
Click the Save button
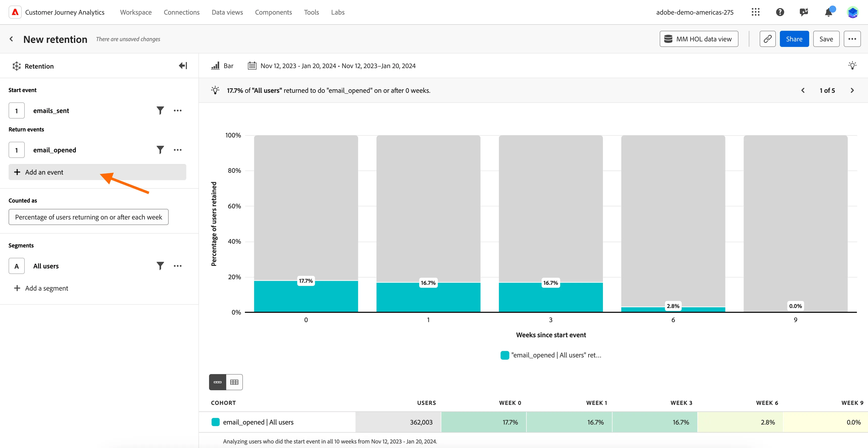826,39
